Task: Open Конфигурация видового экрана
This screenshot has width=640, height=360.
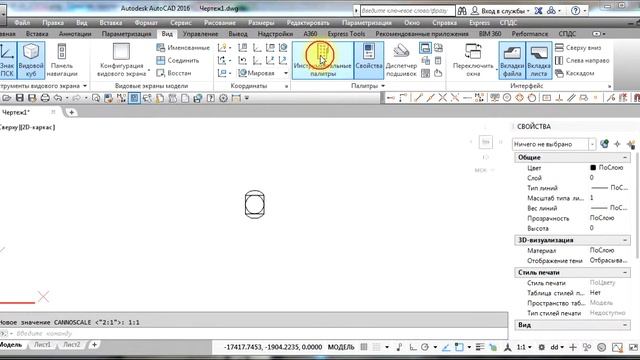Action: point(121,60)
